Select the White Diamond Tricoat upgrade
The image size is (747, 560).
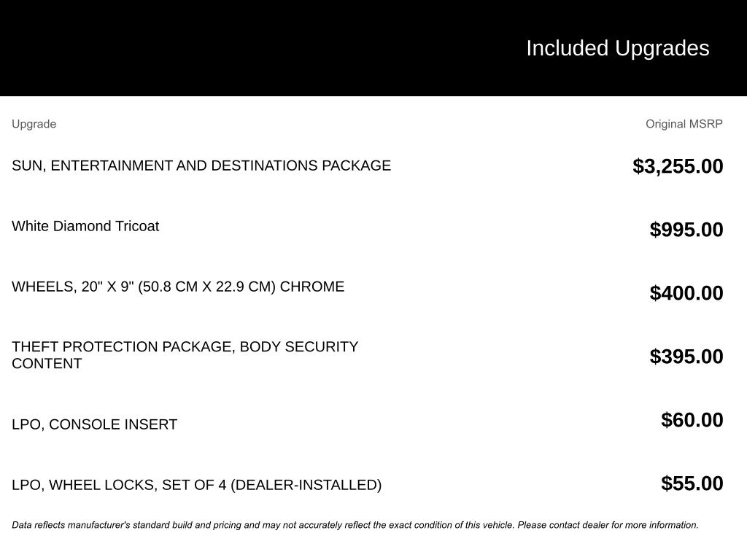[85, 226]
